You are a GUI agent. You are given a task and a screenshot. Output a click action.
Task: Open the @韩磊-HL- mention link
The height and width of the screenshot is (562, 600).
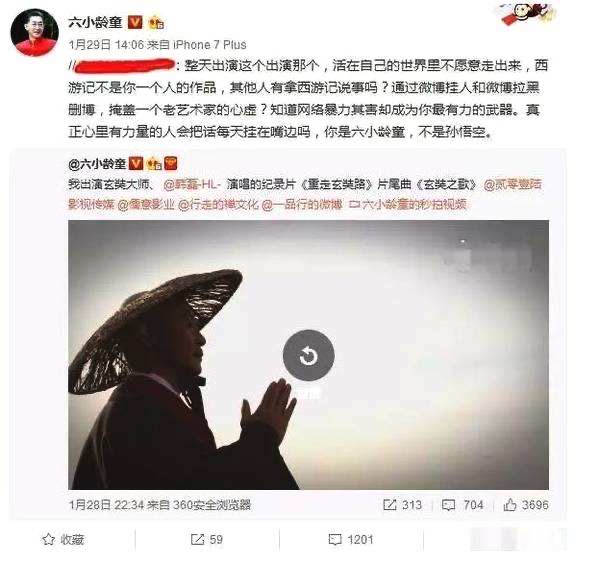(x=192, y=185)
